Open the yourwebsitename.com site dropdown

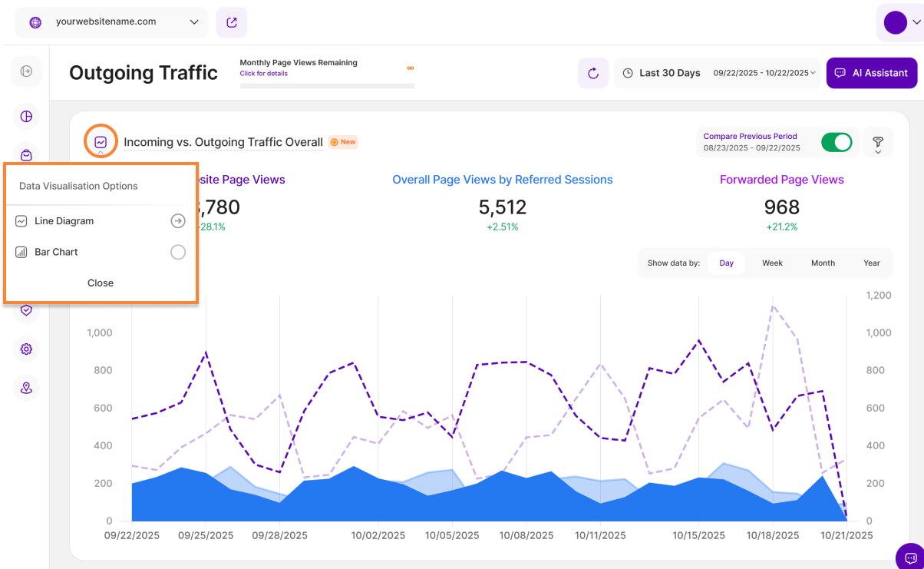tap(111, 23)
